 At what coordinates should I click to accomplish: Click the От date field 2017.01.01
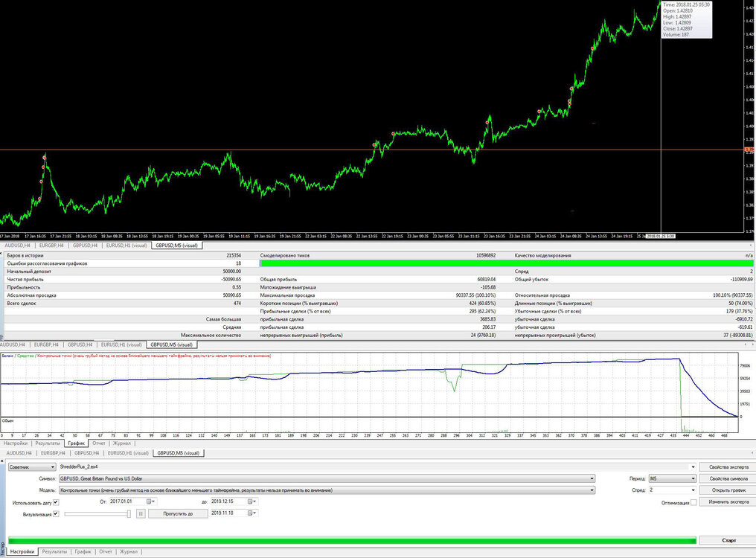pos(128,501)
